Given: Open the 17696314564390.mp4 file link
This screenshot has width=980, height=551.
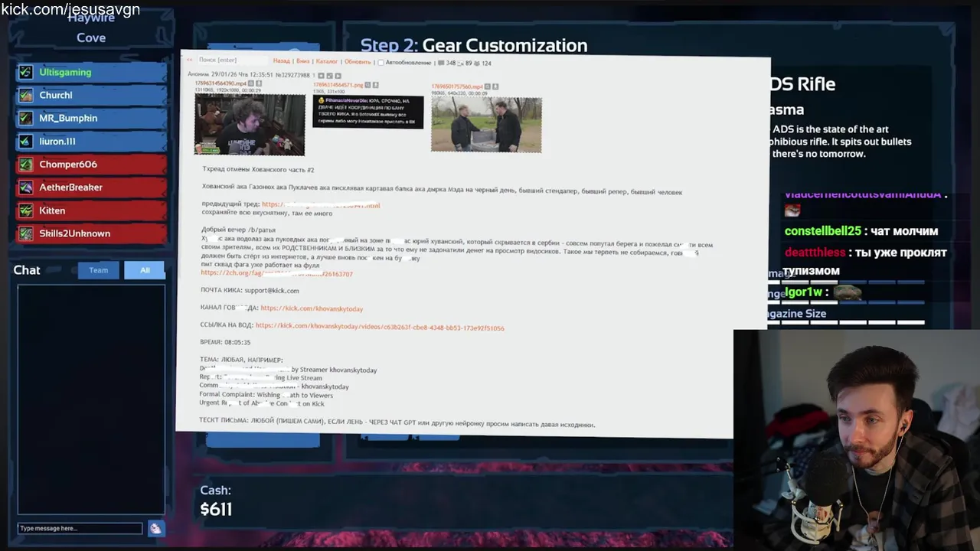Looking at the screenshot, I should click(220, 83).
